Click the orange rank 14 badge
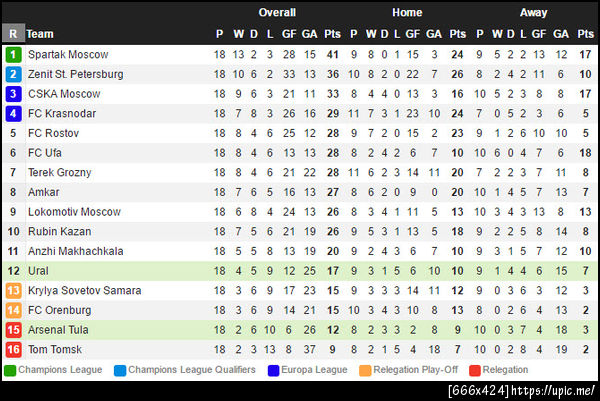The height and width of the screenshot is (401, 600). pyautogui.click(x=13, y=310)
